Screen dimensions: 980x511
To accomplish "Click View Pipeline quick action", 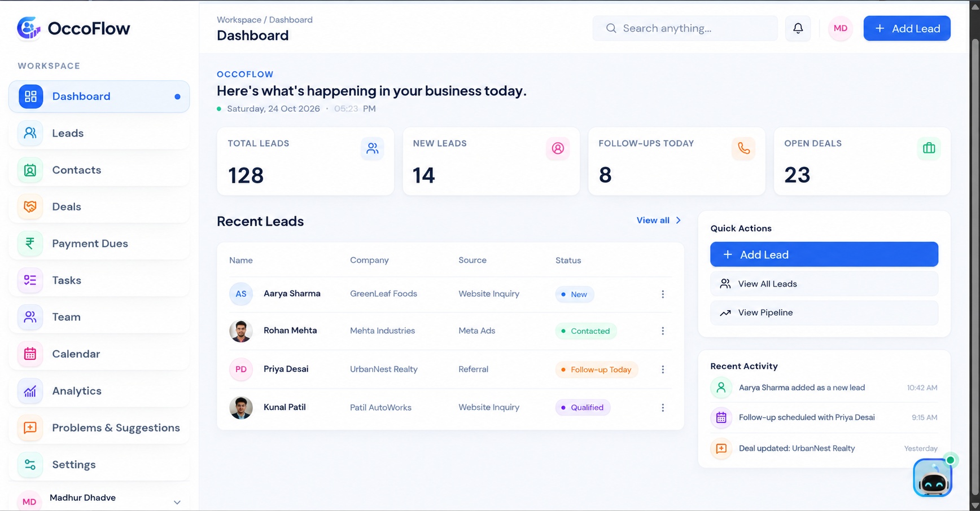I will click(824, 312).
